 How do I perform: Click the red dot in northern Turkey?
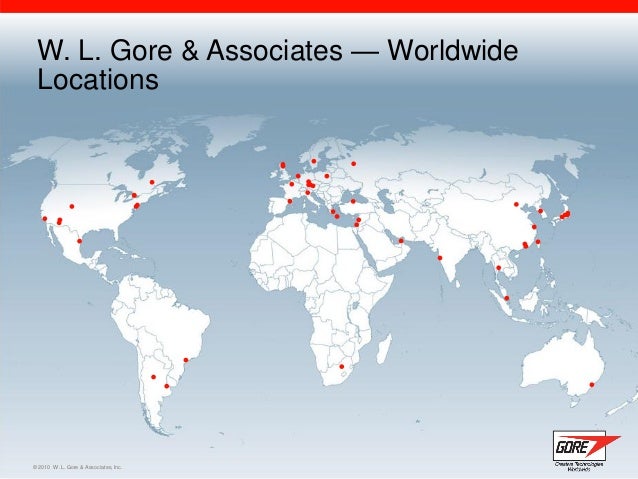(x=353, y=201)
